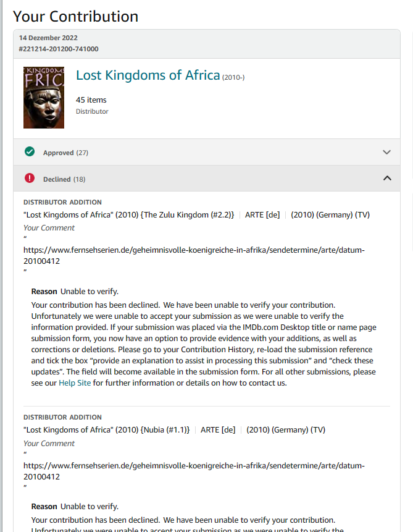This screenshot has width=413, height=532.
Task: Click the "45 items" count text
Action: pos(91,100)
